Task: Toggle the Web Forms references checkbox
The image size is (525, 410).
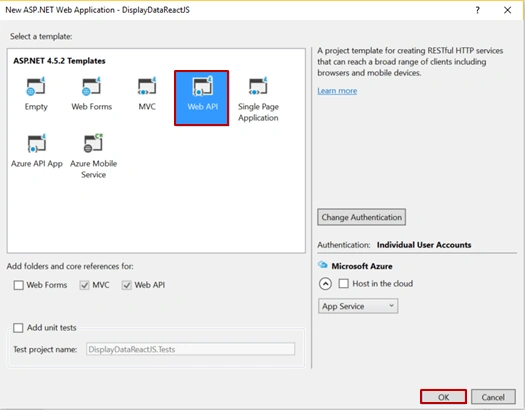Action: 19,285
